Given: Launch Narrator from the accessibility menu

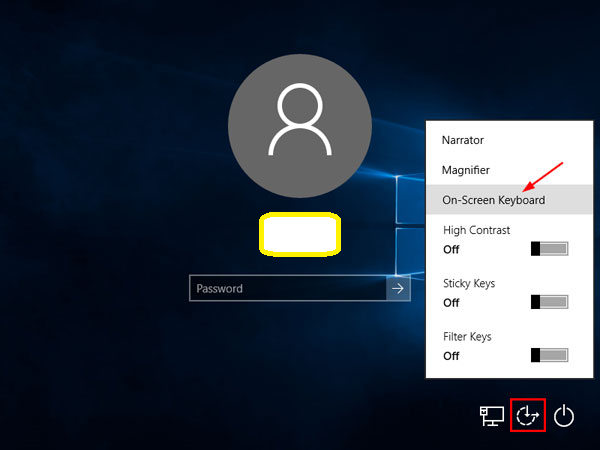Looking at the screenshot, I should [x=509, y=140].
